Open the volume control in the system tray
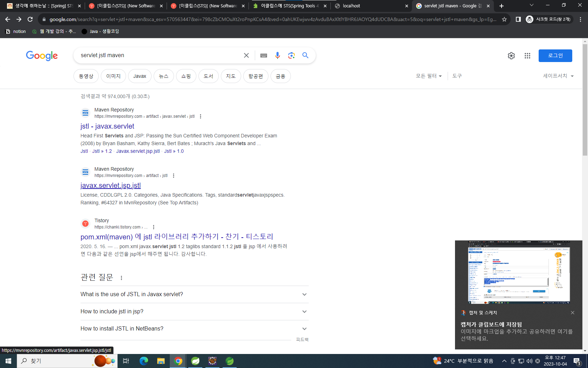Image resolution: width=588 pixels, height=368 pixels. [529, 361]
